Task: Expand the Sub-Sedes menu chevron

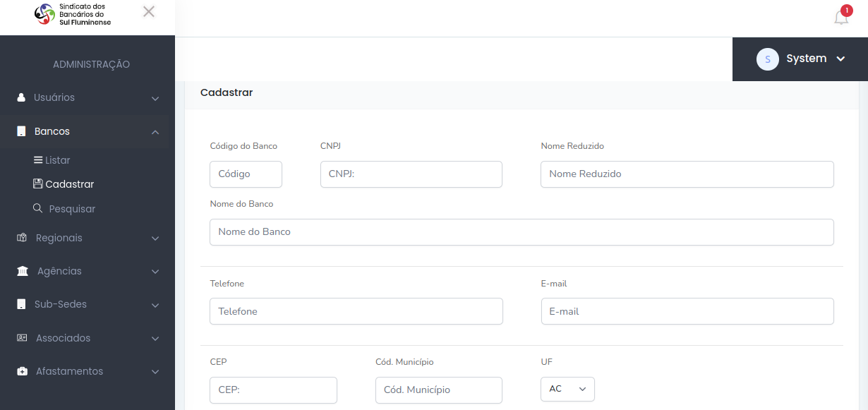Action: coord(155,306)
